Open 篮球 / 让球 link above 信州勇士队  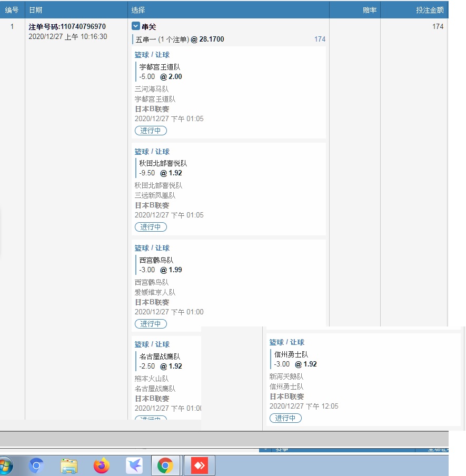point(287,342)
